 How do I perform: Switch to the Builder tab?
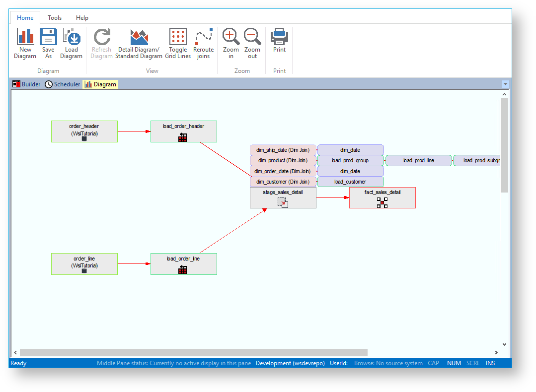(x=26, y=84)
